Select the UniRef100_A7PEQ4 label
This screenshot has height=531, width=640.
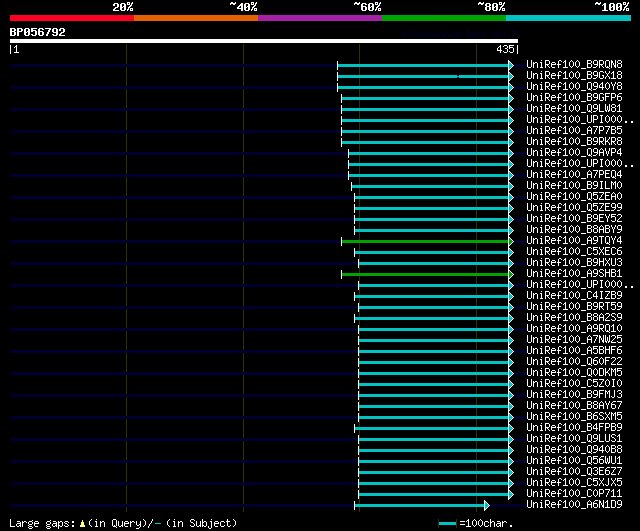pos(574,174)
